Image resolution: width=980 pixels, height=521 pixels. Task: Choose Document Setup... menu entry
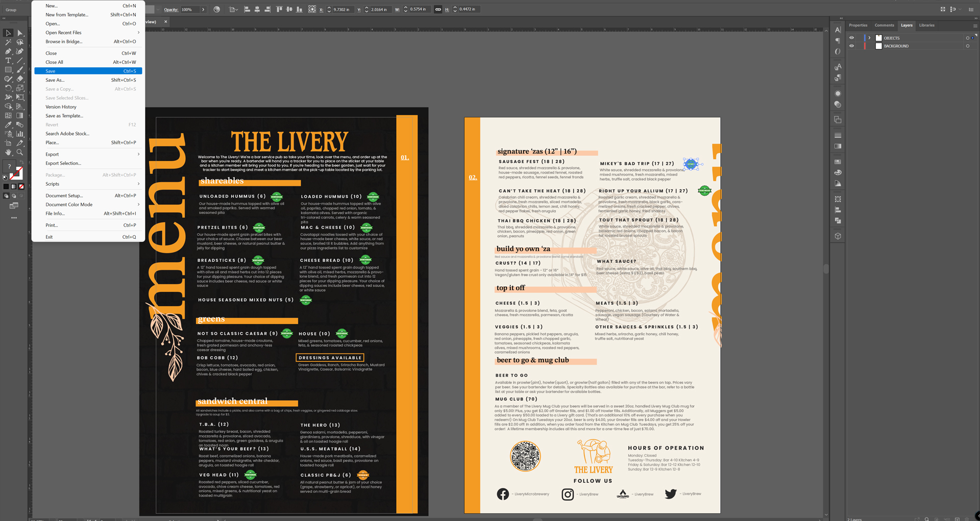click(x=88, y=196)
